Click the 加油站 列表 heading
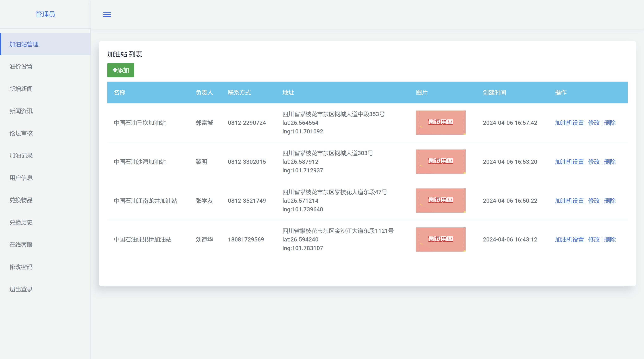This screenshot has width=644, height=359. pyautogui.click(x=125, y=54)
